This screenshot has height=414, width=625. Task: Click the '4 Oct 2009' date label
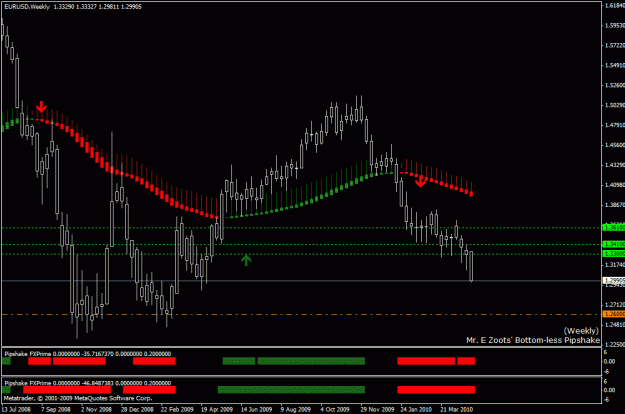click(335, 409)
